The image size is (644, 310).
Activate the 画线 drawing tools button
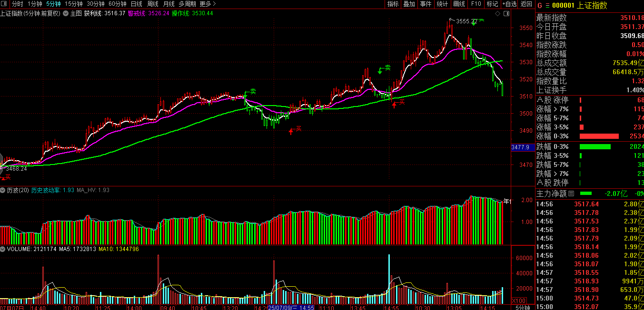pyautogui.click(x=459, y=4)
